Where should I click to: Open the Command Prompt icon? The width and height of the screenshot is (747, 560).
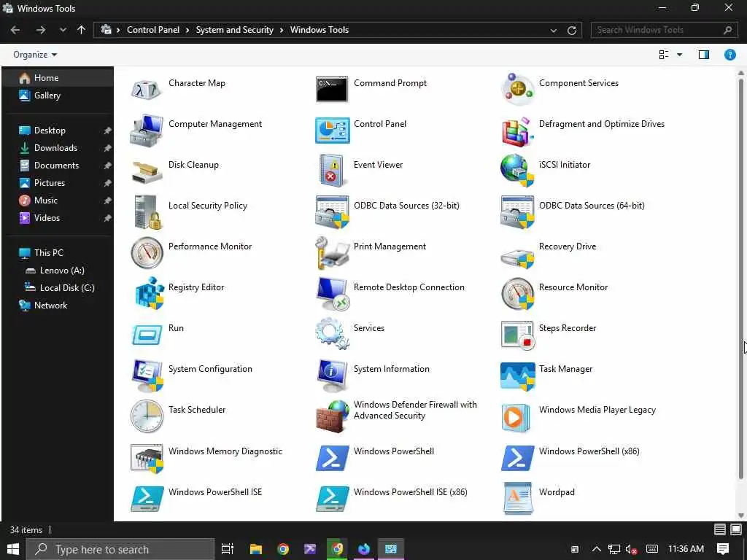[x=332, y=89]
